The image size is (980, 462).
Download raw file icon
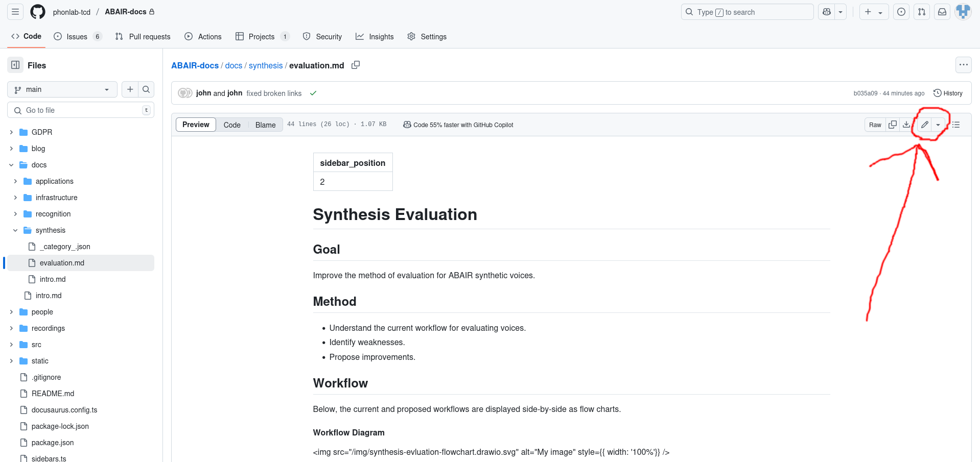tap(906, 125)
